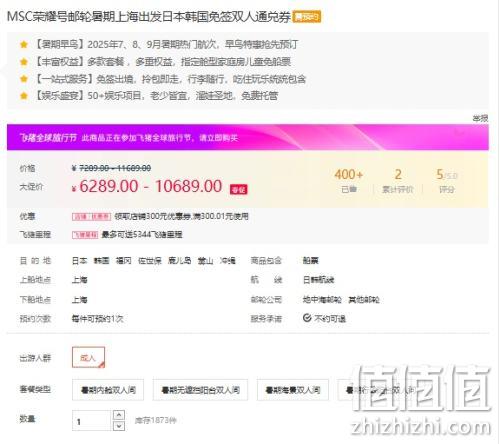Open the 2 累计评价 reviews count

[x=398, y=181]
